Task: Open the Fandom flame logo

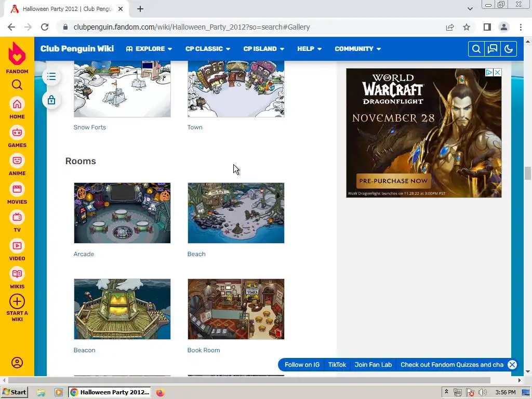Action: coord(17,54)
